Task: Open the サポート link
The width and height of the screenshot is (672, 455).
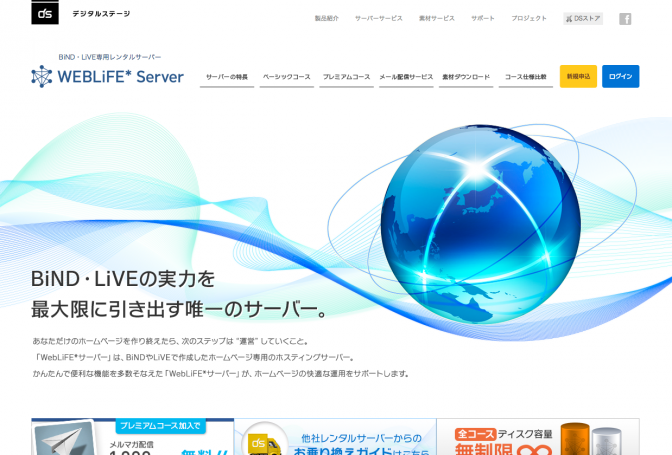Action: (x=483, y=19)
